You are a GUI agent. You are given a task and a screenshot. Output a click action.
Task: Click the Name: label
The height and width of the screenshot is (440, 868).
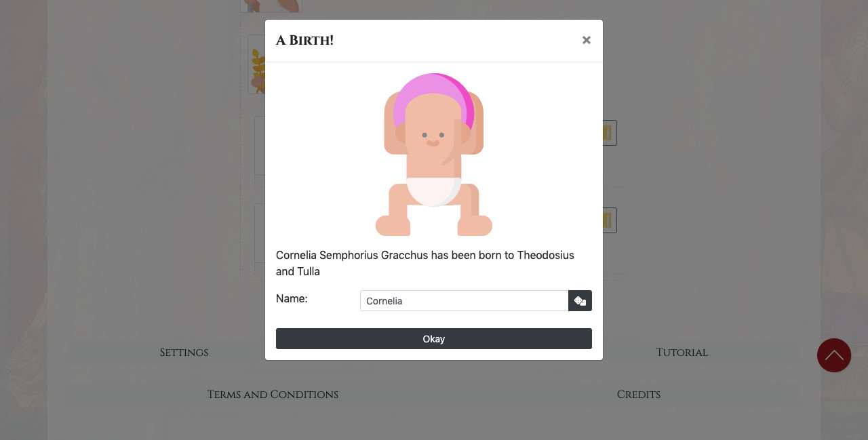point(292,298)
